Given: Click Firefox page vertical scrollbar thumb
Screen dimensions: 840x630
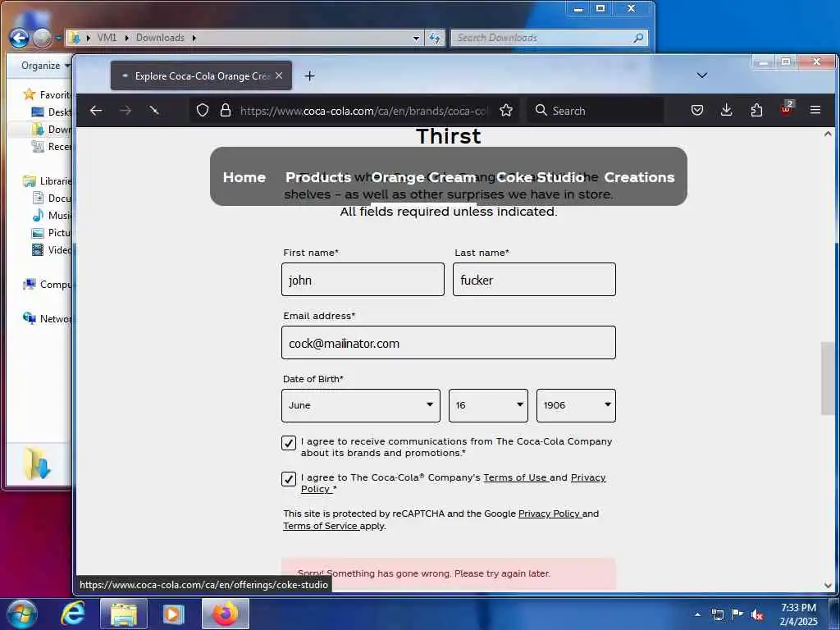Looking at the screenshot, I should (828, 378).
